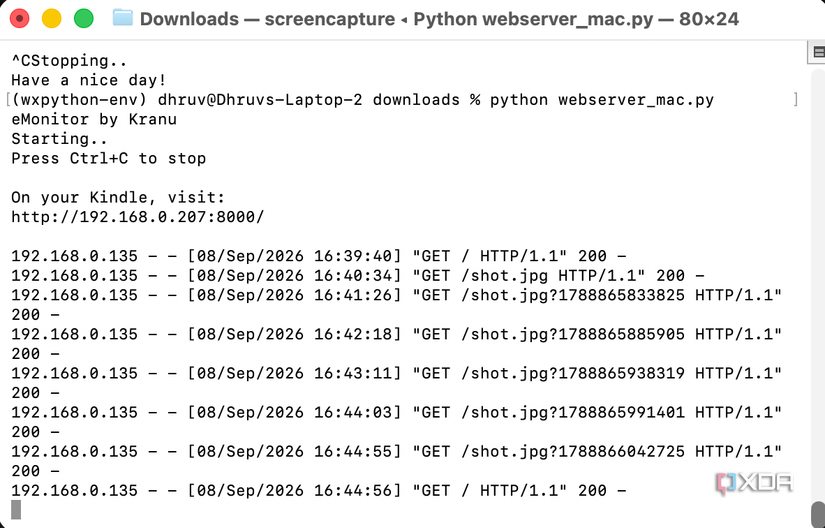This screenshot has height=528, width=825.
Task: Click the Downloads folder proxy icon
Action: pos(123,18)
